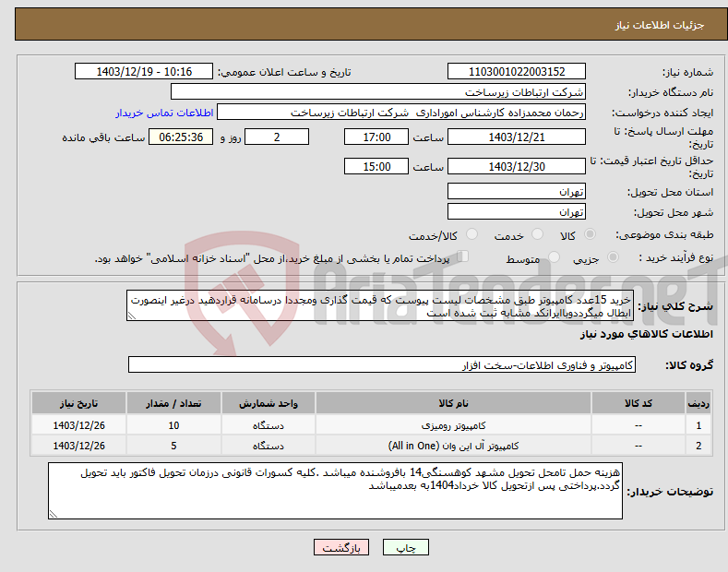Click the واحد شمارش column header
The height and width of the screenshot is (572, 728).
[268, 403]
